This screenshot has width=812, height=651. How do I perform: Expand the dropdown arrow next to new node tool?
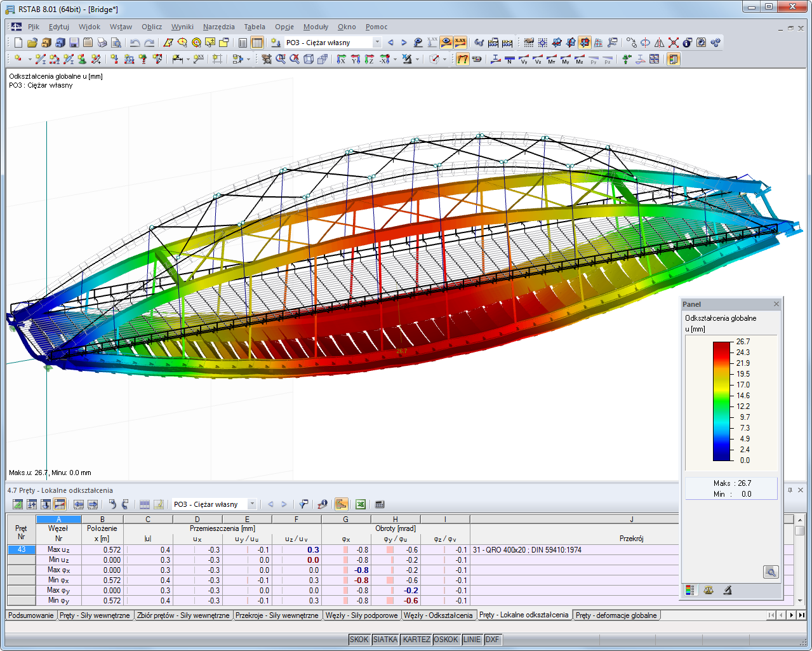[x=30, y=59]
